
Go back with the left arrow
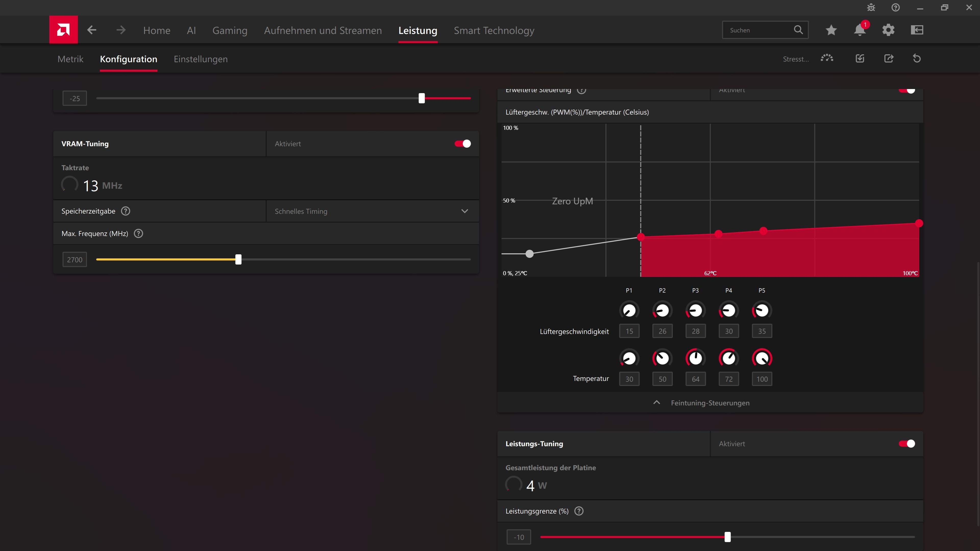coord(92,30)
